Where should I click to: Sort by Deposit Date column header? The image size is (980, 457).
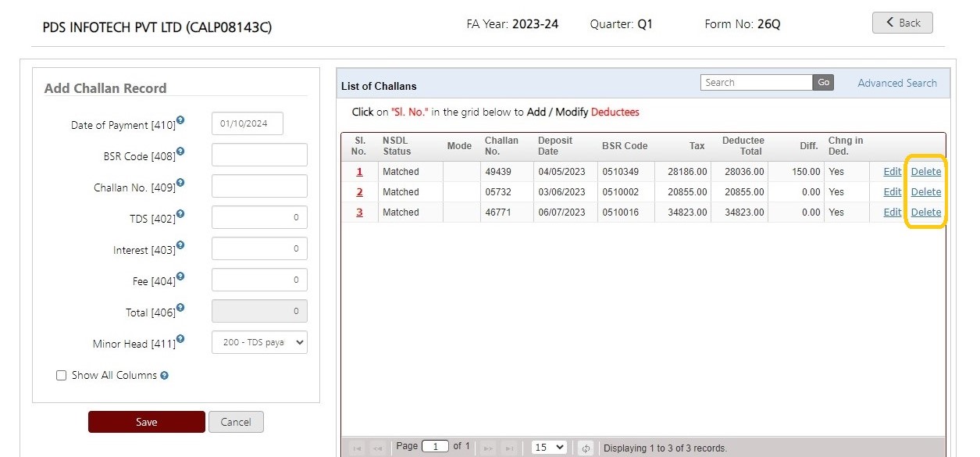pos(555,146)
